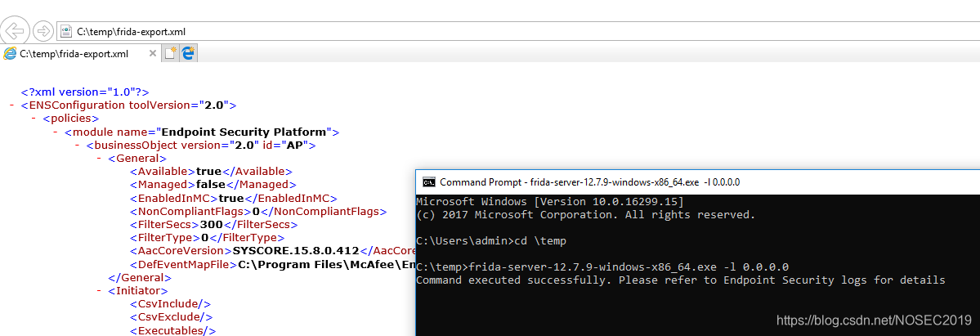
Task: Click the frida-server command line in Command Prompt
Action: pos(602,267)
